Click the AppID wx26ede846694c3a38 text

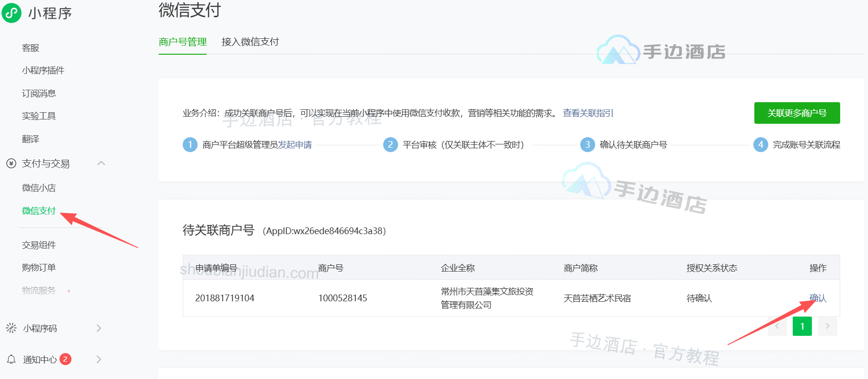tap(324, 231)
